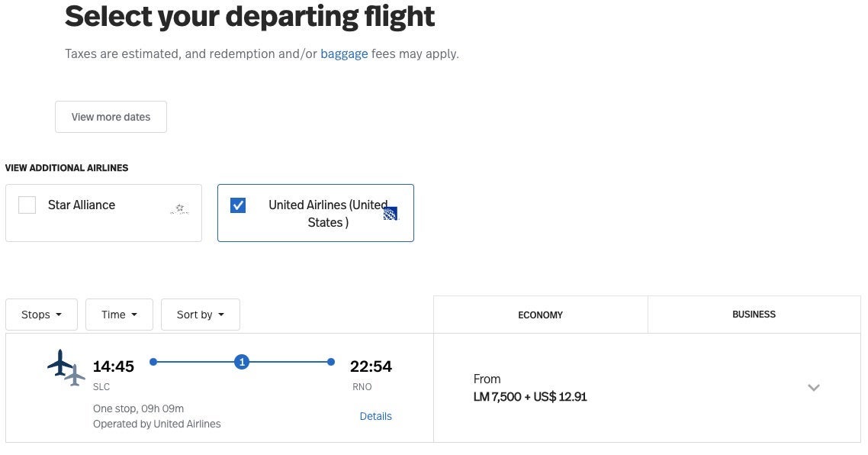Open the baggage fees link
868x455 pixels.
pyautogui.click(x=344, y=54)
